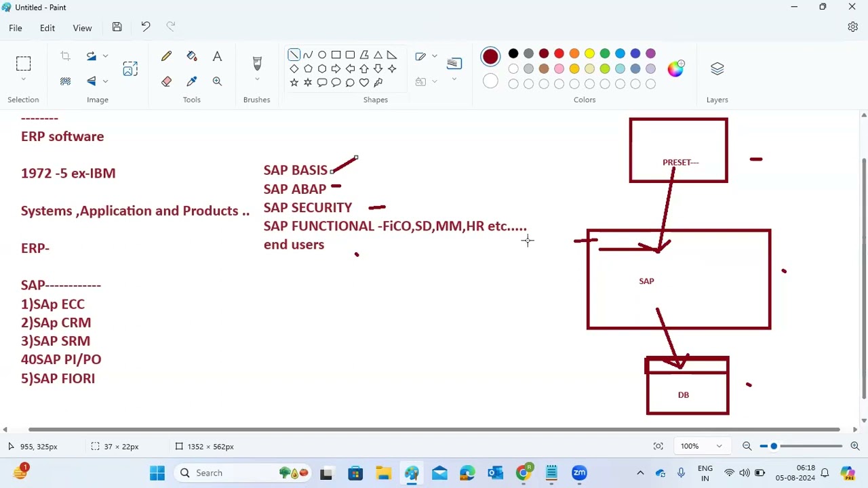The image size is (868, 488).
Task: Click the vertical canvas scrollbar
Action: point(863,278)
